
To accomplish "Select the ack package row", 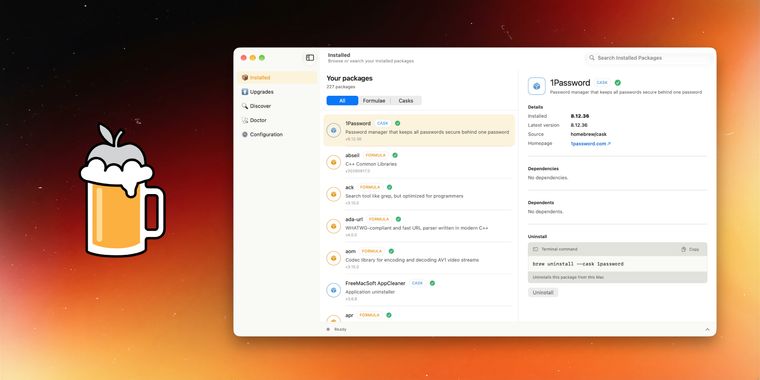I will (x=419, y=194).
